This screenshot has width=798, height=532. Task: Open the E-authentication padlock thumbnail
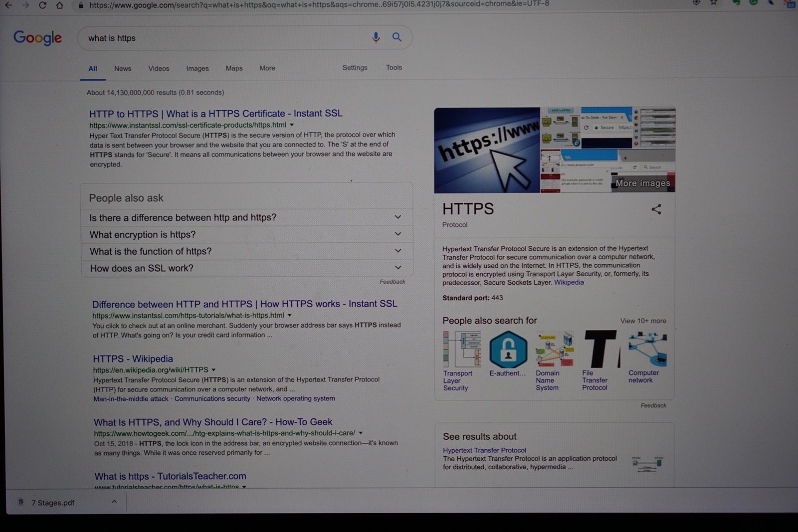508,350
